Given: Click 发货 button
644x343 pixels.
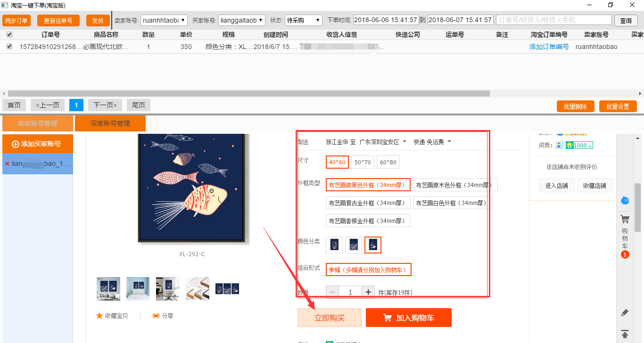Looking at the screenshot, I should [x=98, y=21].
